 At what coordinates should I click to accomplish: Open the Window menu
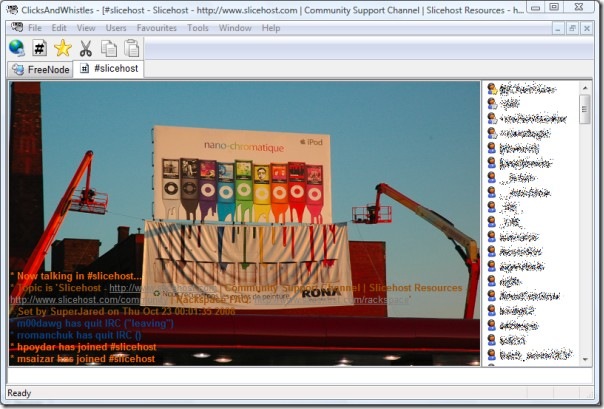(x=235, y=28)
